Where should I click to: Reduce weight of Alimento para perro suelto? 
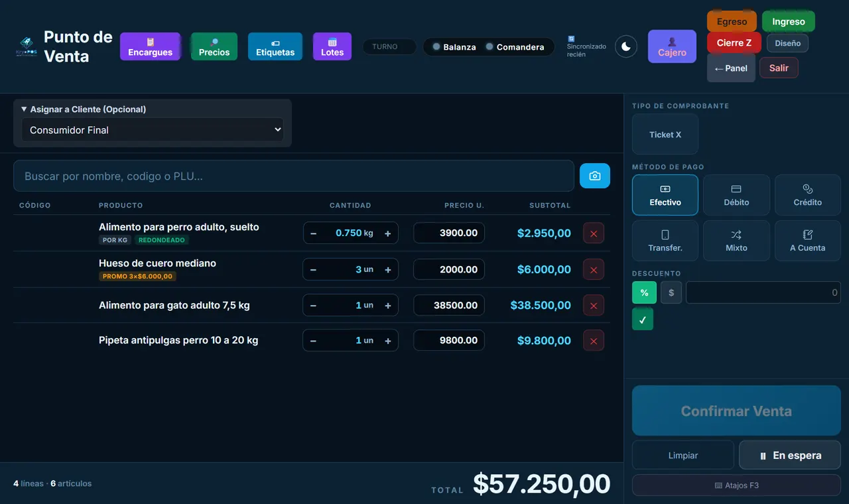(313, 233)
